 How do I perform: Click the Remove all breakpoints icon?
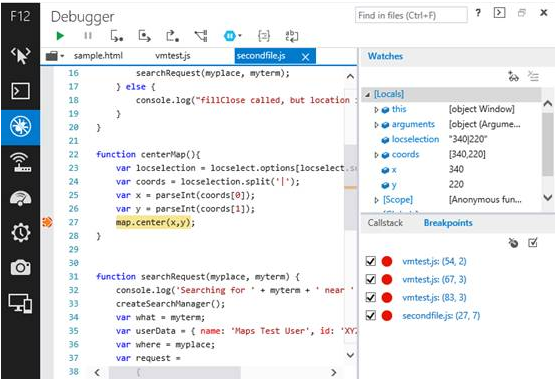coord(513,243)
